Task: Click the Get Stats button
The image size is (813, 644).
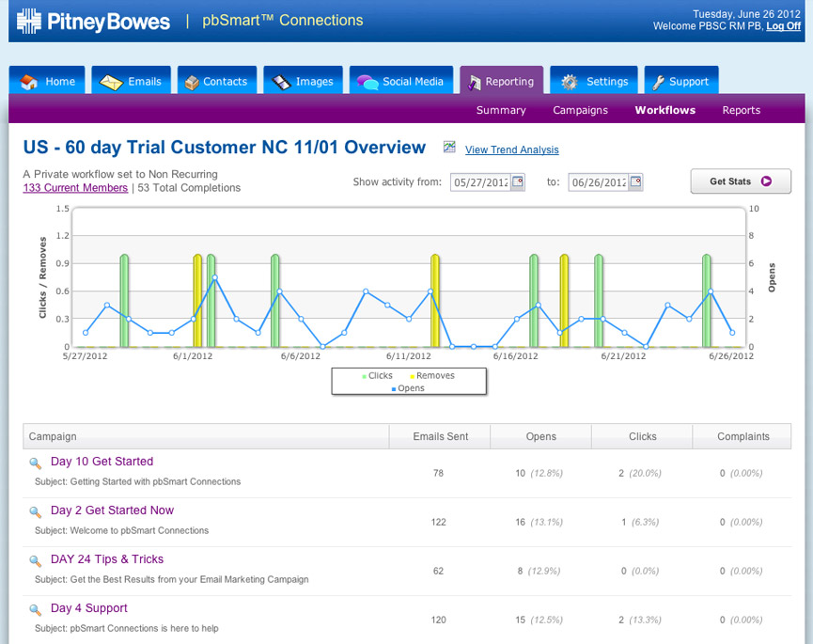Action: (x=741, y=181)
